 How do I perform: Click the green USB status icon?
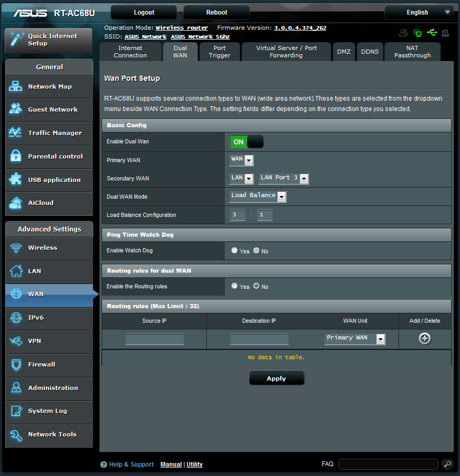tap(432, 32)
